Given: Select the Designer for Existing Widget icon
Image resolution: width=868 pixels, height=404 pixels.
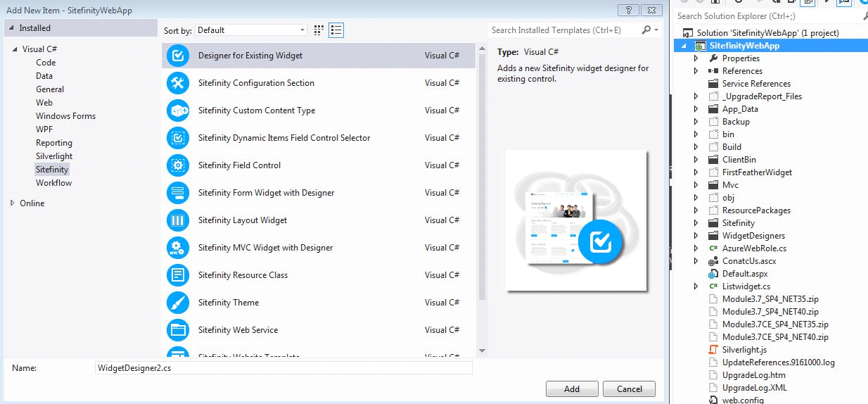Looking at the screenshot, I should click(x=178, y=56).
